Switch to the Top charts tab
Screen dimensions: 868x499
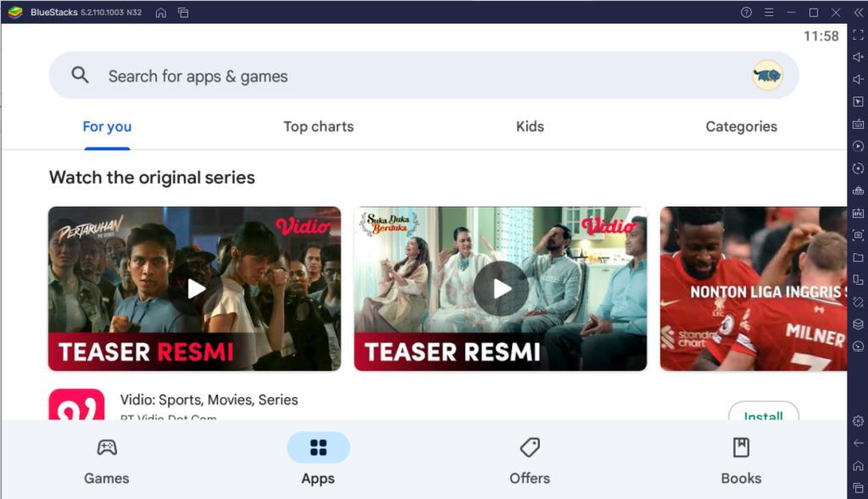[318, 126]
